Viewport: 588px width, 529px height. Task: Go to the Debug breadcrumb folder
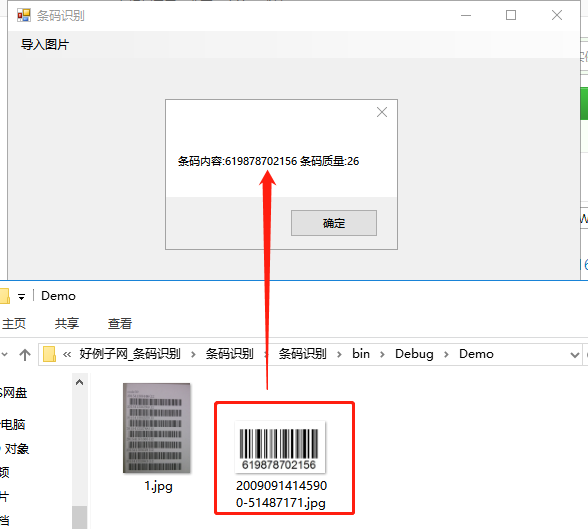coord(414,354)
